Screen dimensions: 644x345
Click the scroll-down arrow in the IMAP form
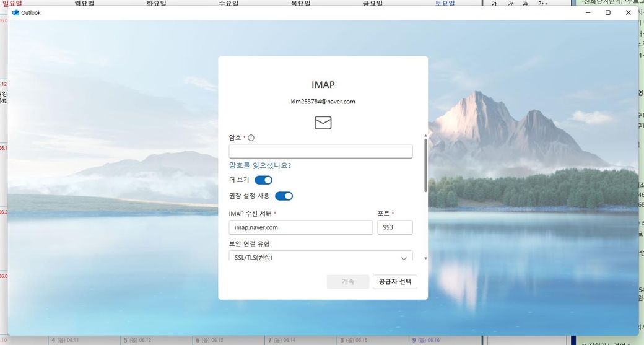(x=425, y=258)
